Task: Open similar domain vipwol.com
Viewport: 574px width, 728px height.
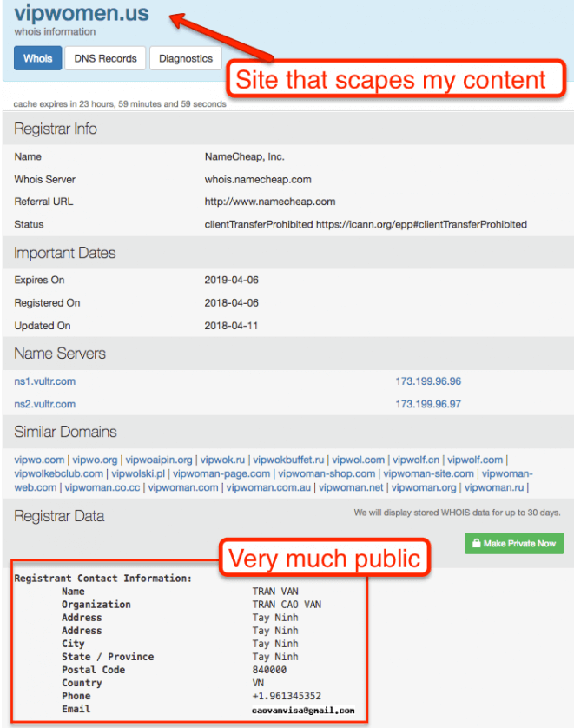Action: tap(359, 460)
